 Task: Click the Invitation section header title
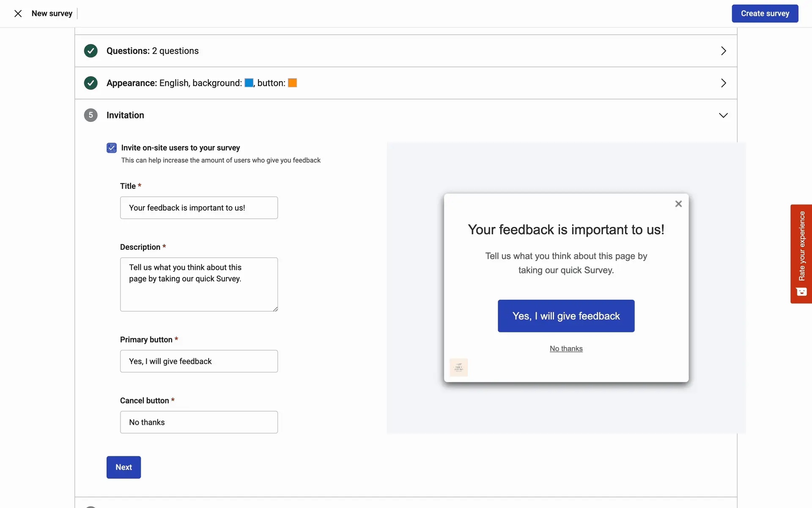coord(125,115)
